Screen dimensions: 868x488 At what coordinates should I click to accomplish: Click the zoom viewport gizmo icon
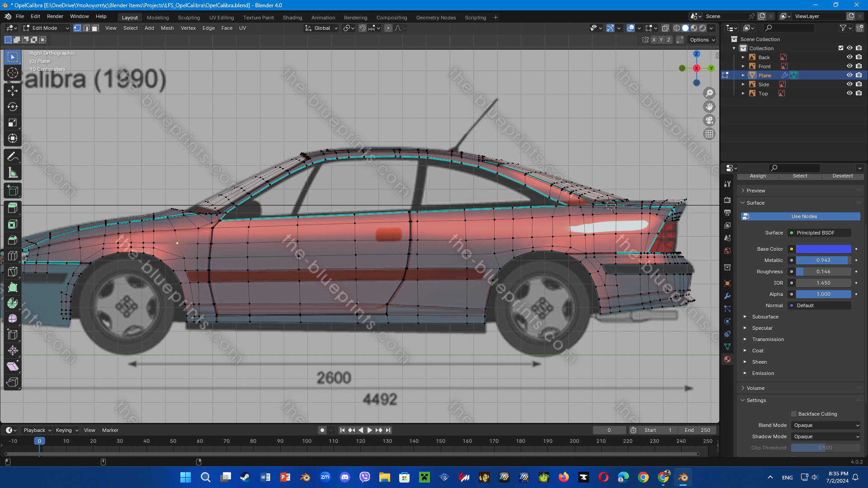[709, 94]
